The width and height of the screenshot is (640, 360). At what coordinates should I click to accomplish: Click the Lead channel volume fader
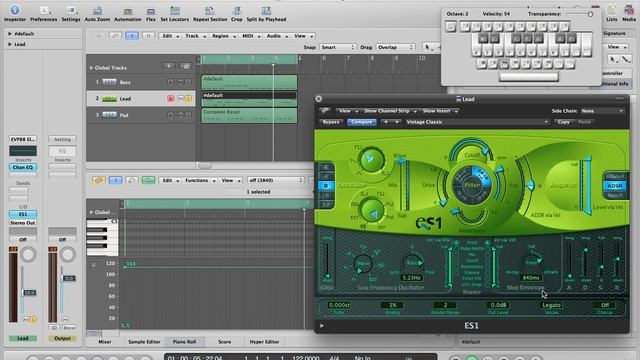29,293
